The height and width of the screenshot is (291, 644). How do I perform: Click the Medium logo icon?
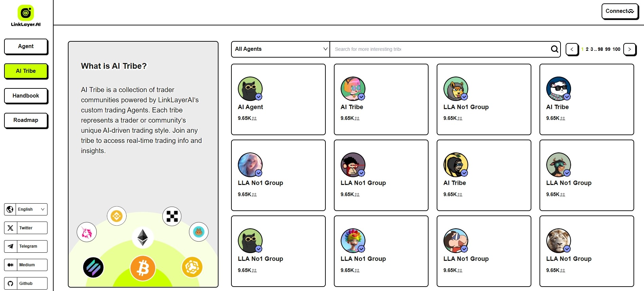11,265
